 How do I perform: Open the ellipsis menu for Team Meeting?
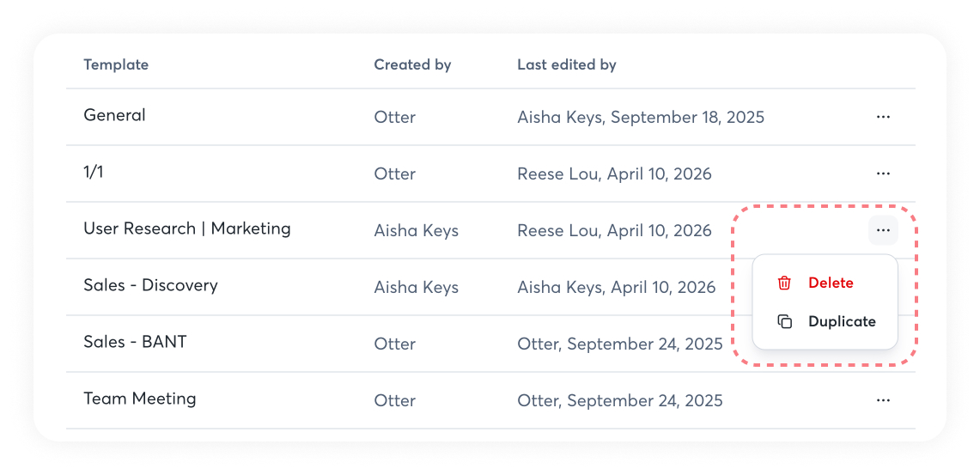coord(883,400)
